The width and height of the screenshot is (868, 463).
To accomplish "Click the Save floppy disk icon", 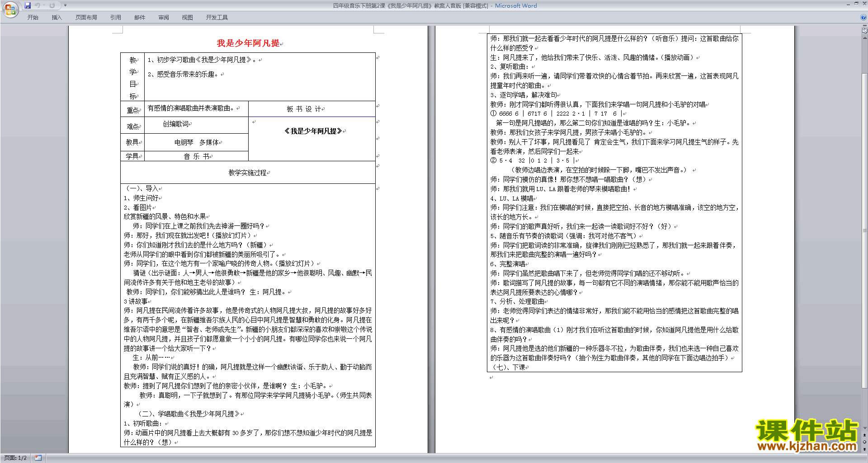I will [x=28, y=5].
